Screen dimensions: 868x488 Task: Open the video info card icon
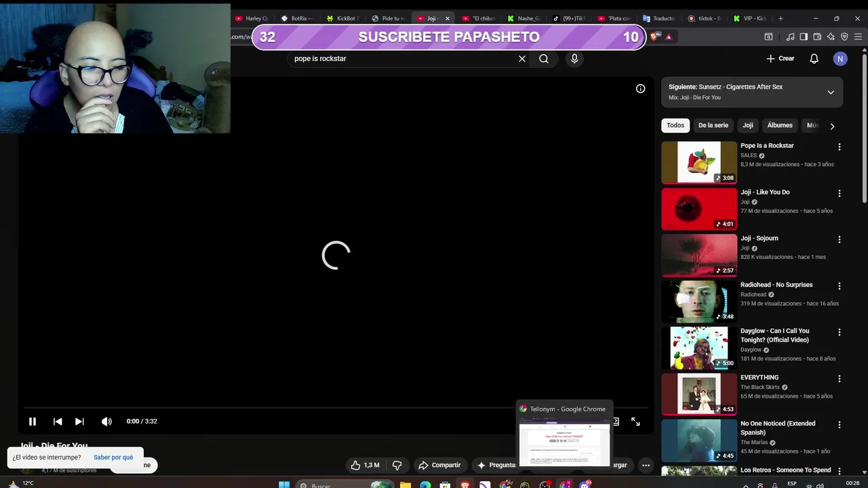[640, 89]
